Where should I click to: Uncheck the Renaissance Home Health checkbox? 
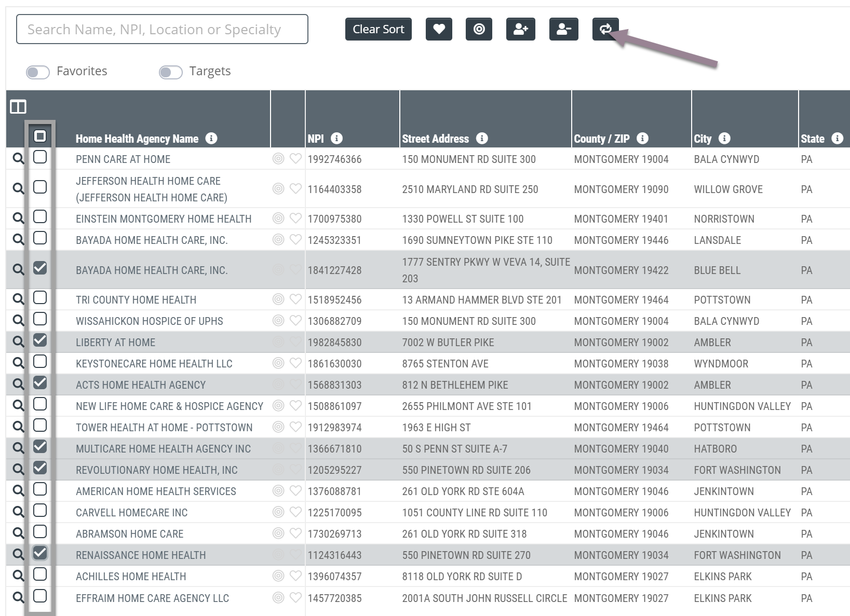(x=40, y=553)
